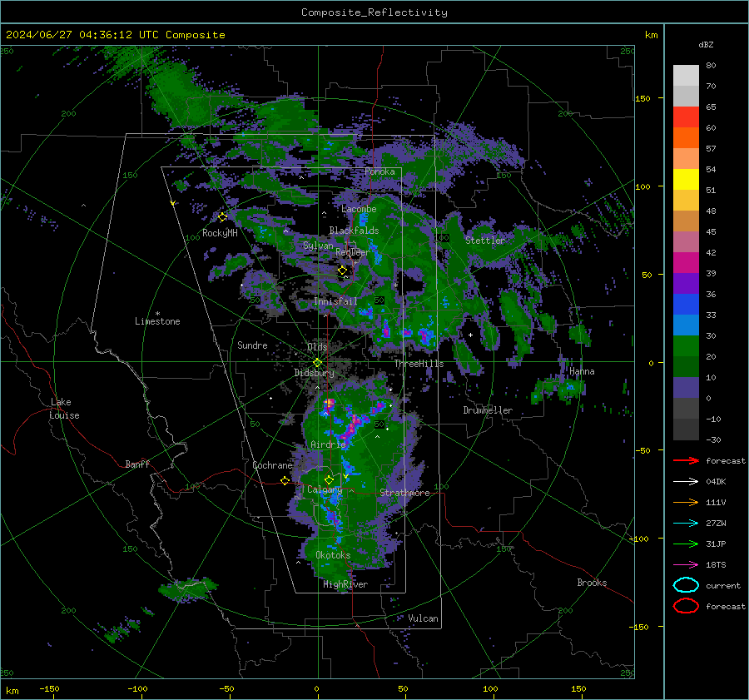Click the Limestone label
The height and width of the screenshot is (700, 749).
click(157, 321)
